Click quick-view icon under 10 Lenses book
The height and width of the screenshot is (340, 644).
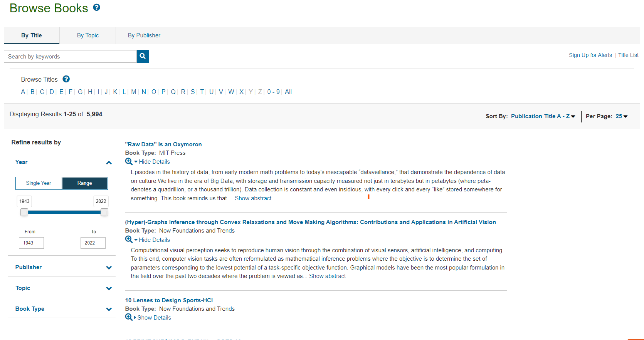129,317
